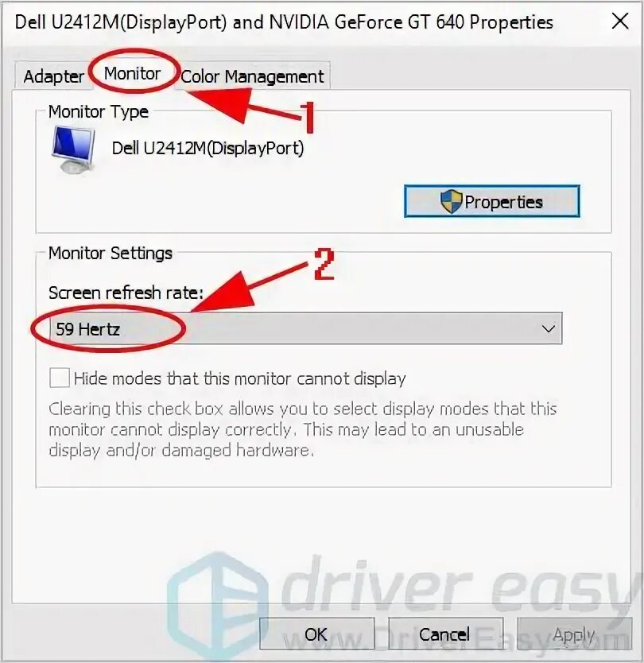Open monitor Properties button
Screen dimensions: 644x663
(492, 201)
